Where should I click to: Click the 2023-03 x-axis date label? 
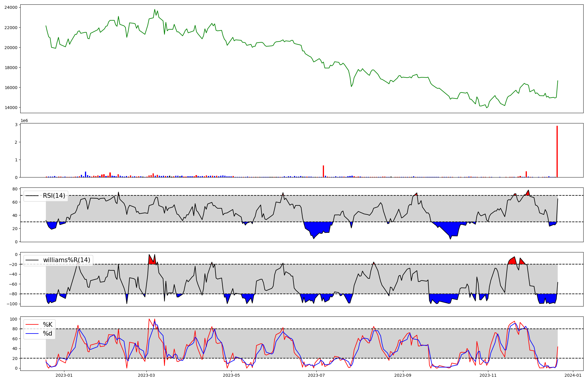(146, 375)
